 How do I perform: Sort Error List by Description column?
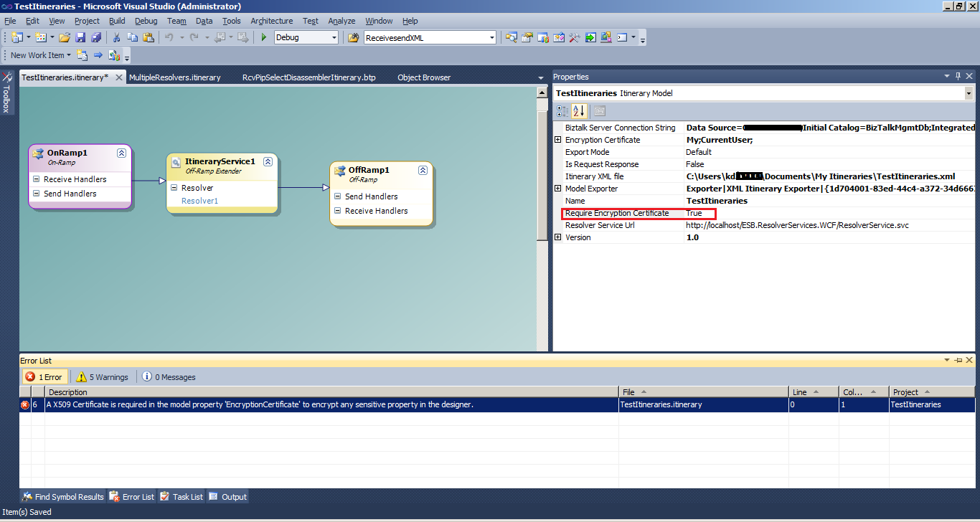332,392
